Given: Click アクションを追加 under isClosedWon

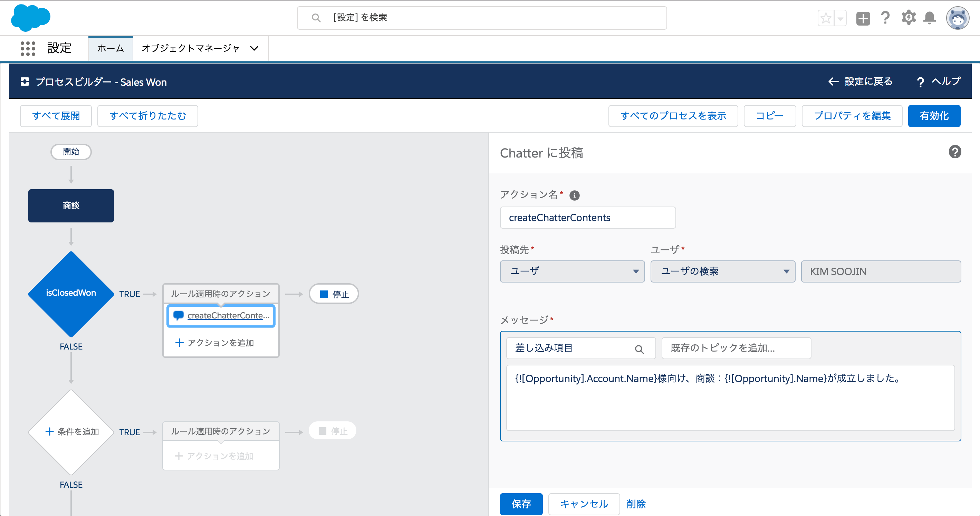Looking at the screenshot, I should tap(214, 343).
